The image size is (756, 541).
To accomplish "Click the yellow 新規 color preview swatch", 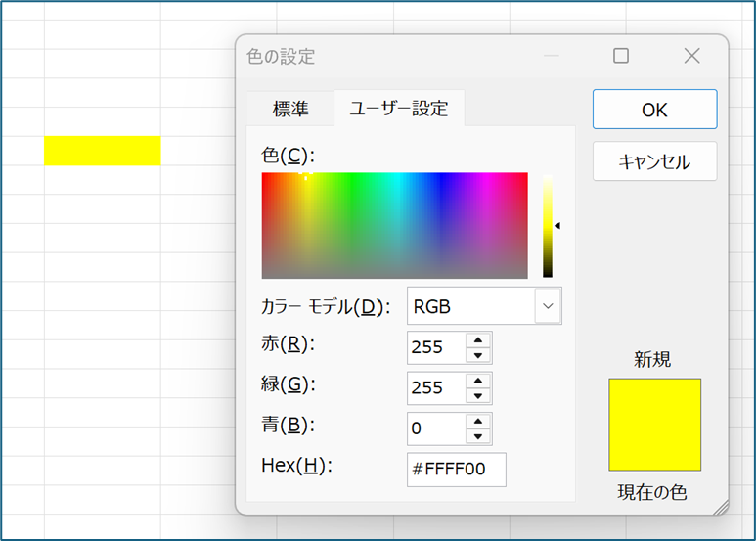I will (654, 425).
